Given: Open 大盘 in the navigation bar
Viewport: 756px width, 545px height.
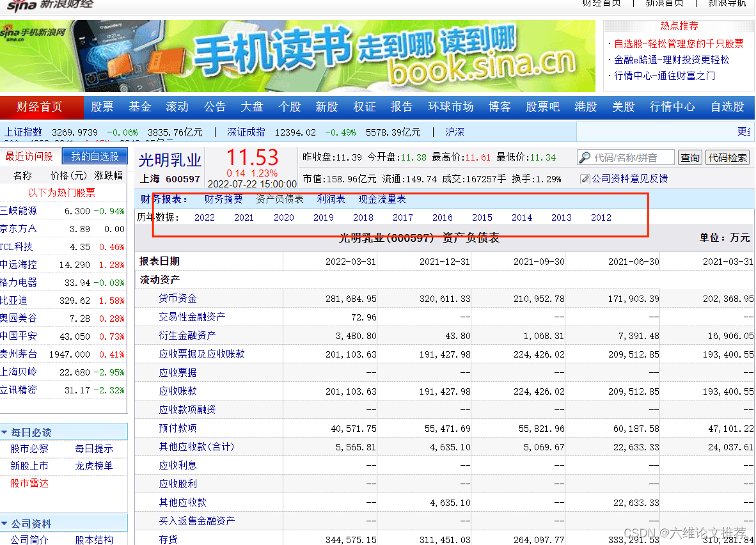Looking at the screenshot, I should click(252, 107).
